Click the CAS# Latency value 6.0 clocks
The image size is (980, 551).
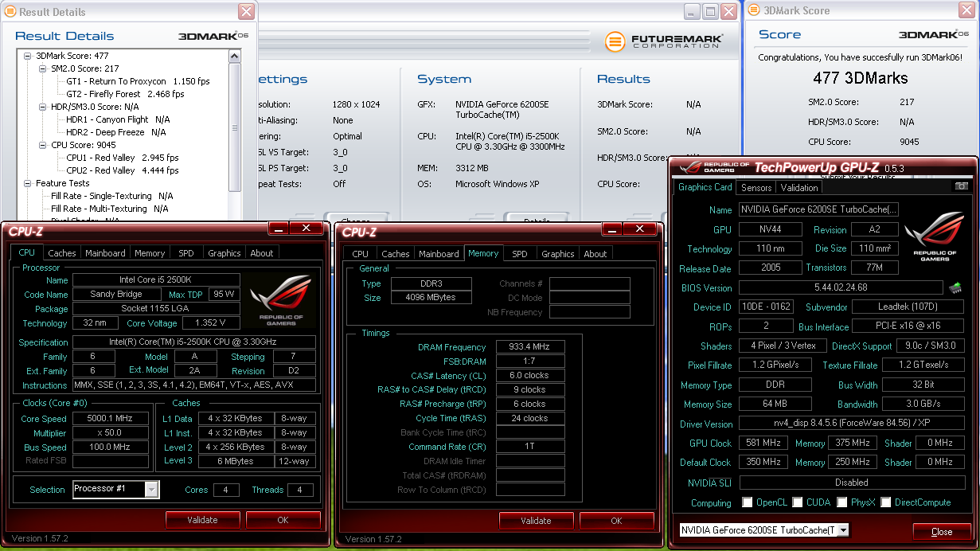[530, 376]
